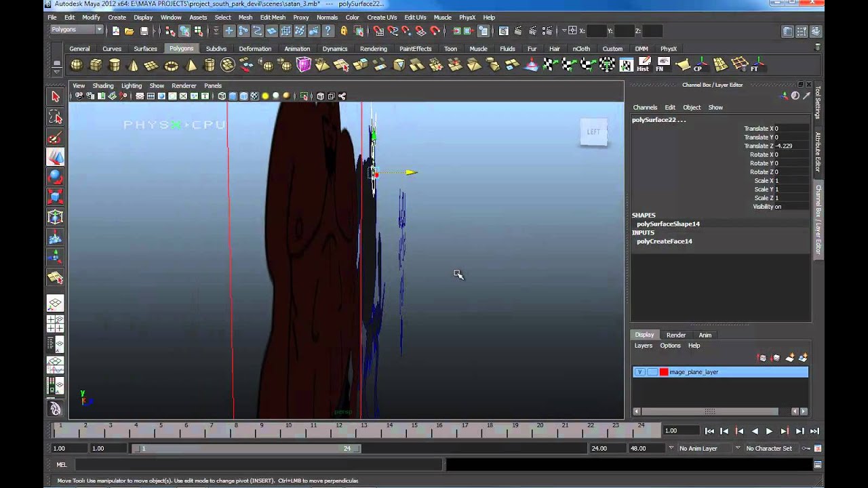Activate the Lasso tool in the toolbox
The width and height of the screenshot is (868, 488).
56,117
